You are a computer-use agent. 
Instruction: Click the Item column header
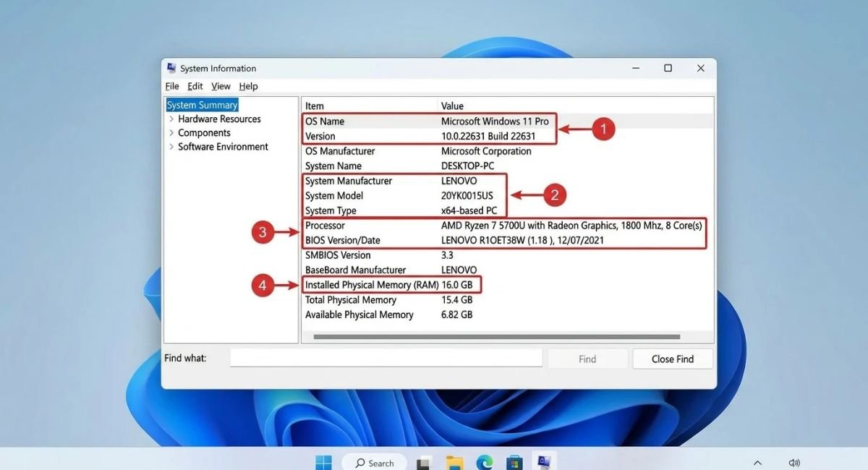[x=370, y=106]
